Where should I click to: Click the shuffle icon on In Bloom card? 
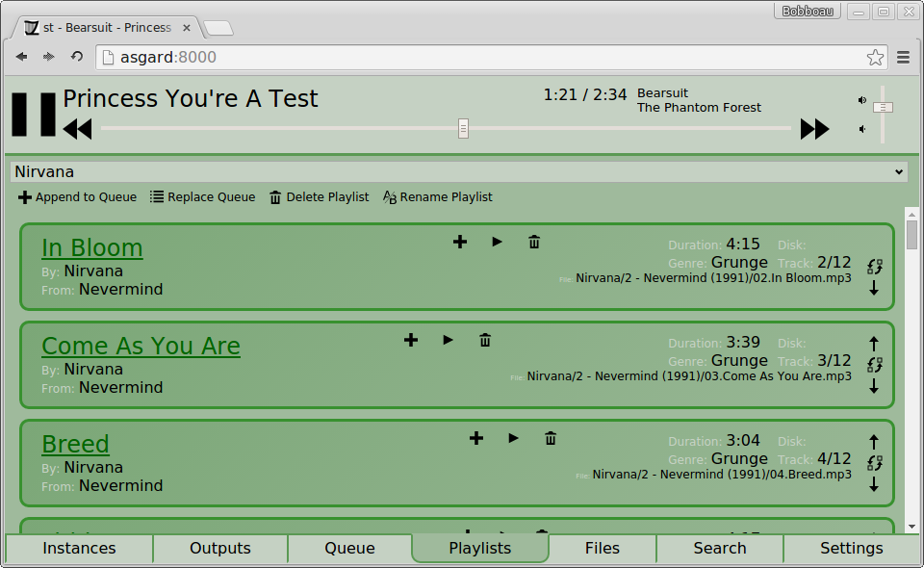[x=875, y=267]
